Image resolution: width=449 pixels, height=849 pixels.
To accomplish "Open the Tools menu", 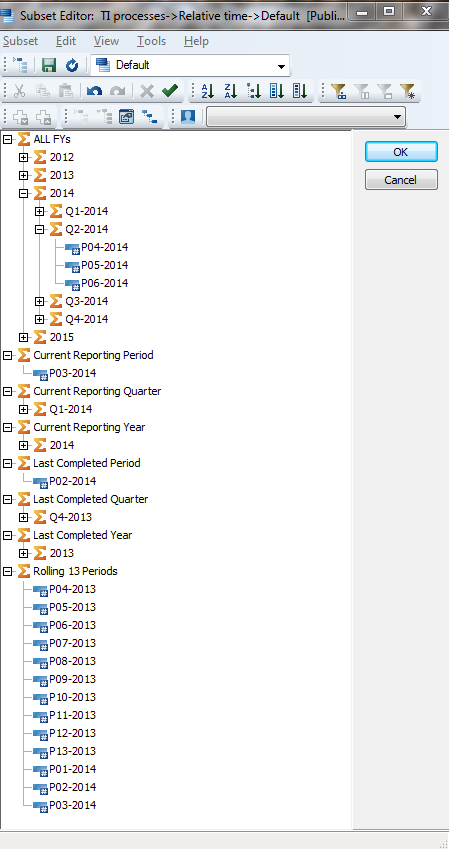I will click(151, 41).
